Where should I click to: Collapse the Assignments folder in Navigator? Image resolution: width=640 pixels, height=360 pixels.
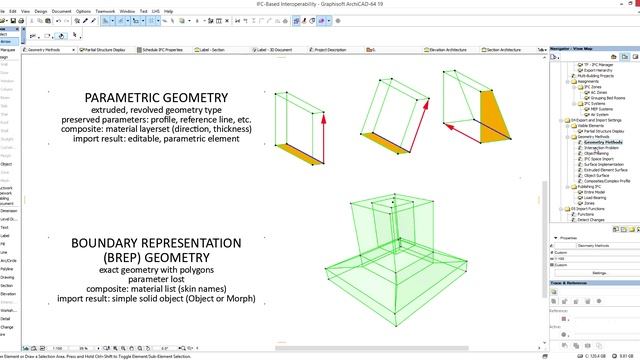pos(567,82)
